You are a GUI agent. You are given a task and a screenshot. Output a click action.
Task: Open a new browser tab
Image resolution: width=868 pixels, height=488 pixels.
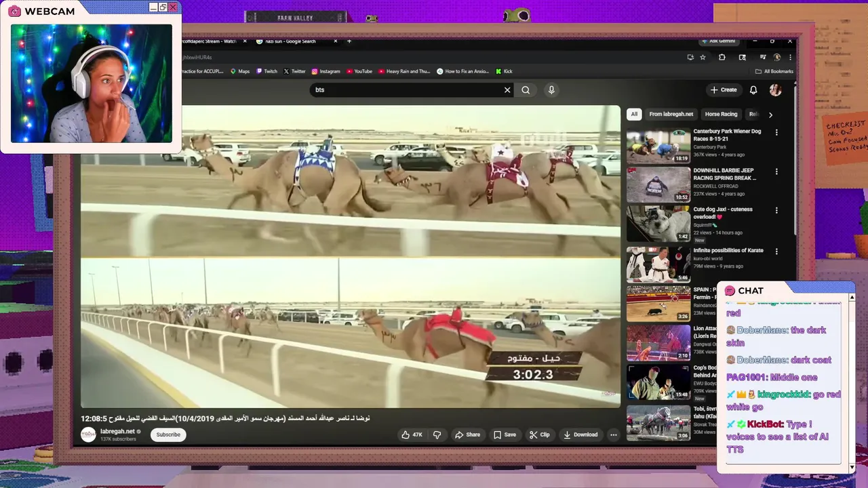tap(349, 41)
